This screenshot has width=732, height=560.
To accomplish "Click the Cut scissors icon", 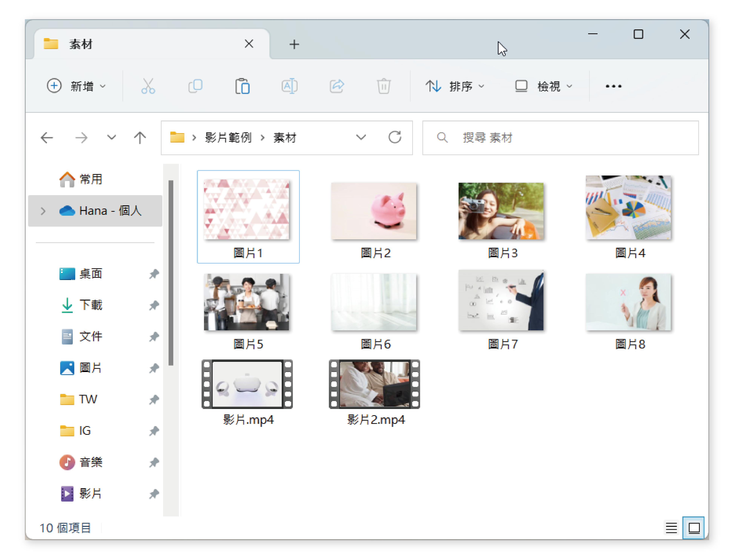I will pyautogui.click(x=148, y=86).
